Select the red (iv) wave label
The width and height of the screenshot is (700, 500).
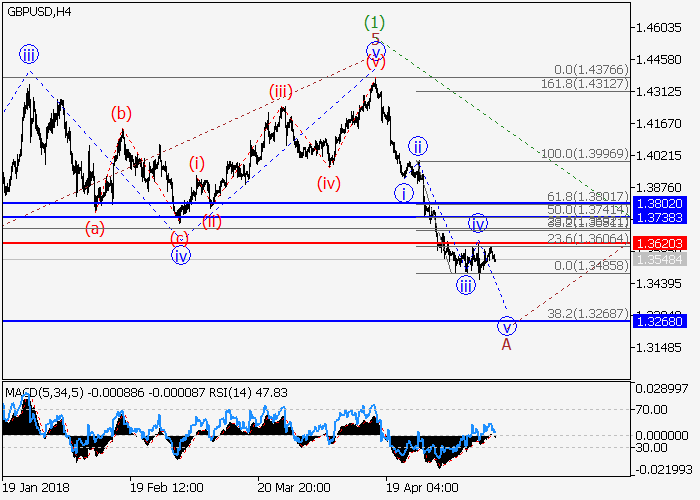tap(329, 183)
